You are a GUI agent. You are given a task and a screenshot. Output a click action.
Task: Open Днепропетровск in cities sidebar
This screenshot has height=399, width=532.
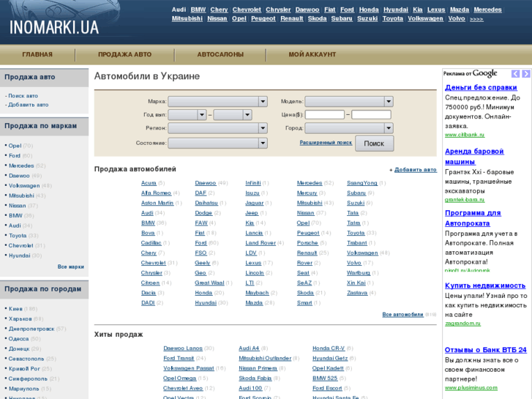31,329
